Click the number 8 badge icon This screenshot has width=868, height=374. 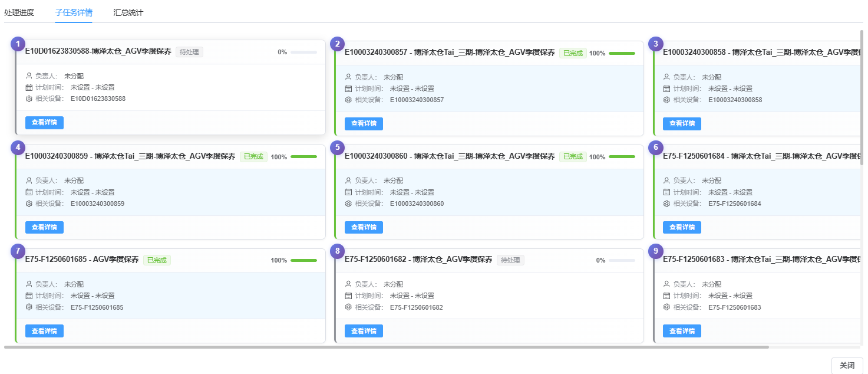coord(337,251)
